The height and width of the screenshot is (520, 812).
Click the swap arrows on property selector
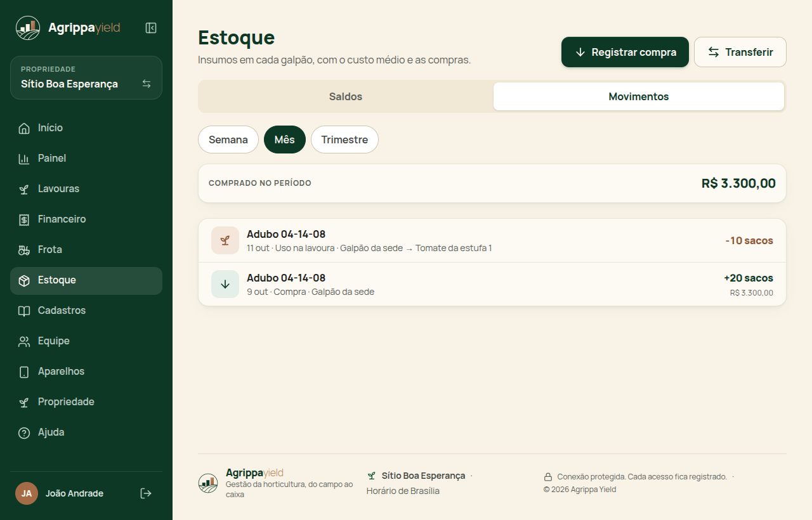147,84
